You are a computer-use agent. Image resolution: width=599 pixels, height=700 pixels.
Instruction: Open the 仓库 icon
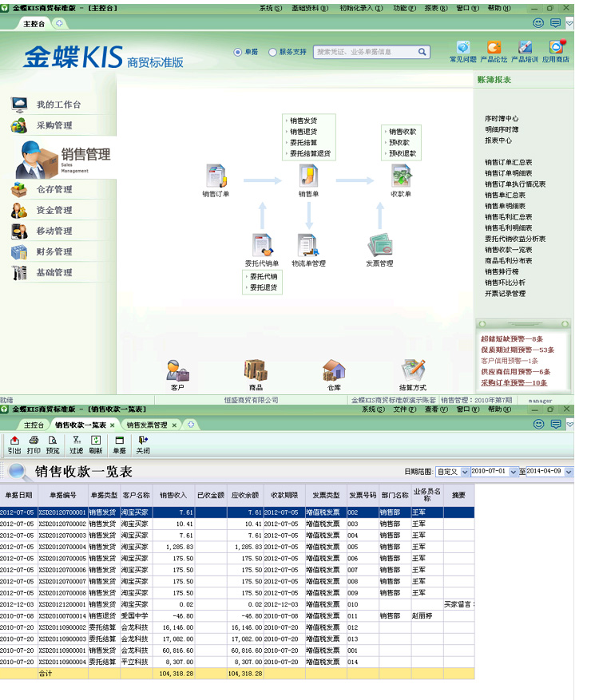334,370
